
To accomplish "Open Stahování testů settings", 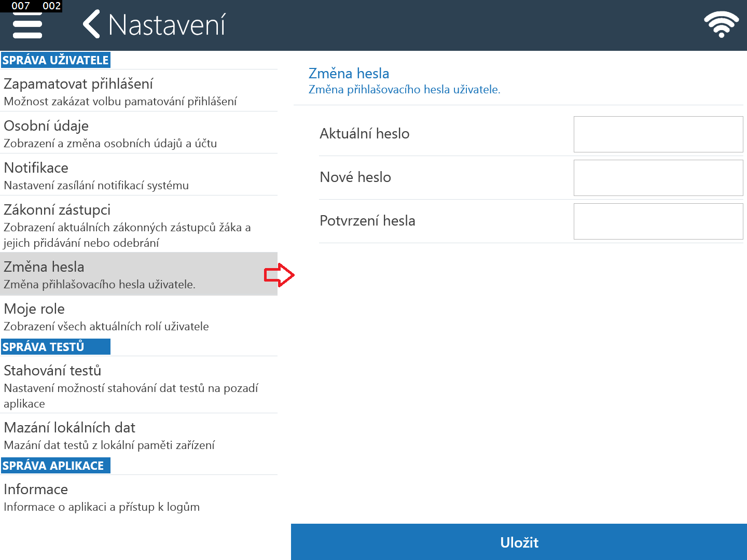I will [139, 385].
